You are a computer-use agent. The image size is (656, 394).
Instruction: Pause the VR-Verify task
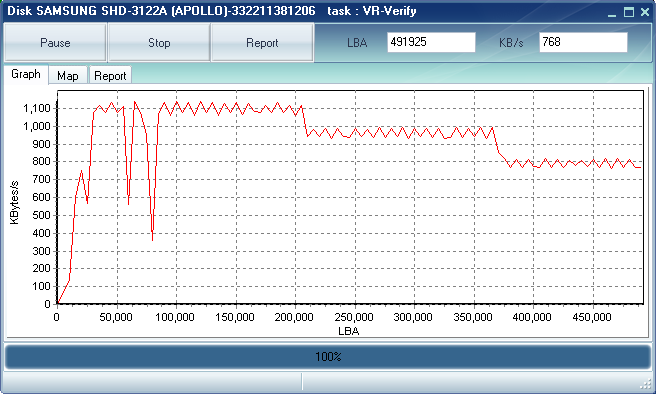click(55, 43)
